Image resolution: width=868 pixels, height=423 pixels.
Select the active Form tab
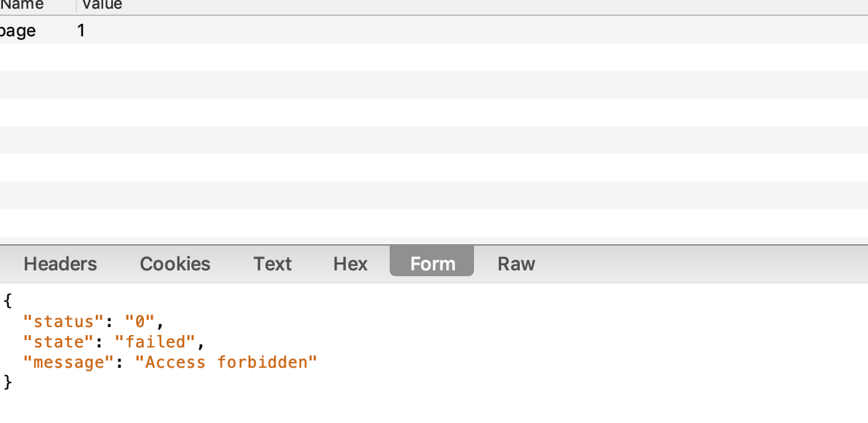[432, 261]
